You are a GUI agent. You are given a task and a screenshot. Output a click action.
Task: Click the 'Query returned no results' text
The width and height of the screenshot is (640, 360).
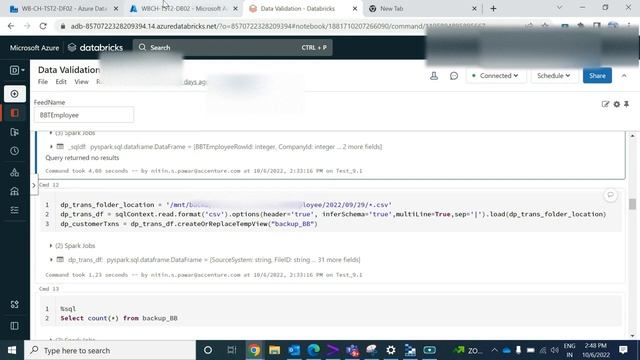(82, 158)
